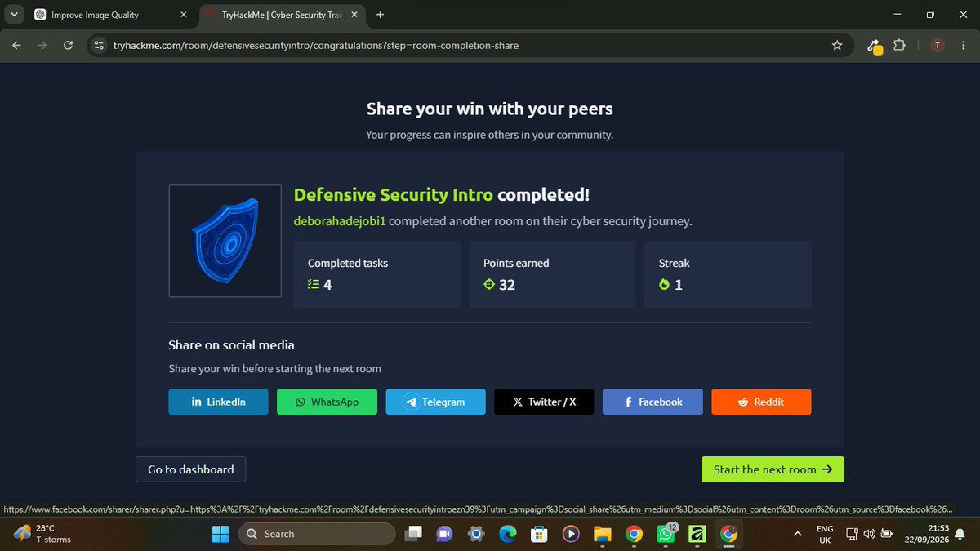Reload the current page
The height and width of the screenshot is (551, 980).
[x=68, y=46]
